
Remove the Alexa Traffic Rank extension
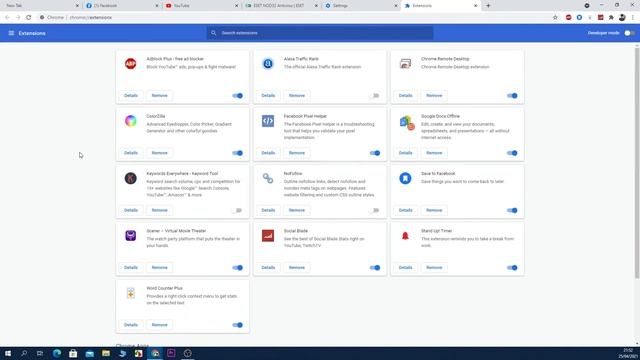click(x=297, y=96)
